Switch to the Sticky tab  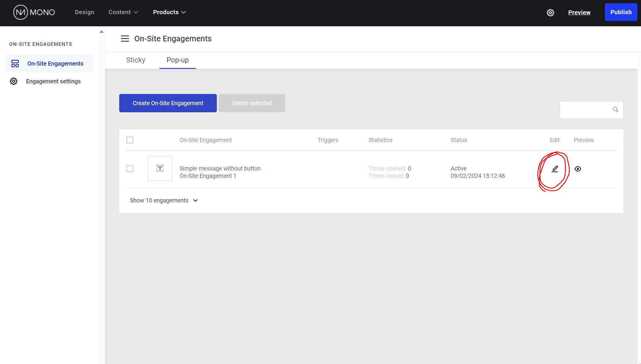pos(136,60)
